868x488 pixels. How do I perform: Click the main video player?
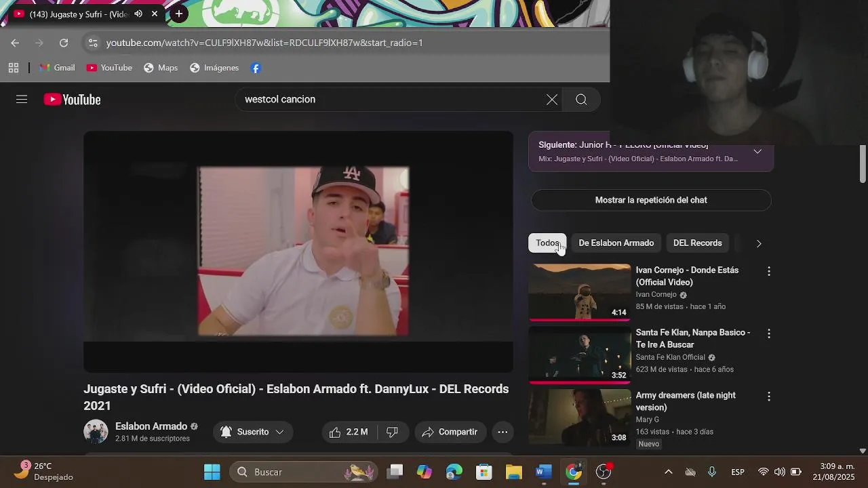click(298, 251)
